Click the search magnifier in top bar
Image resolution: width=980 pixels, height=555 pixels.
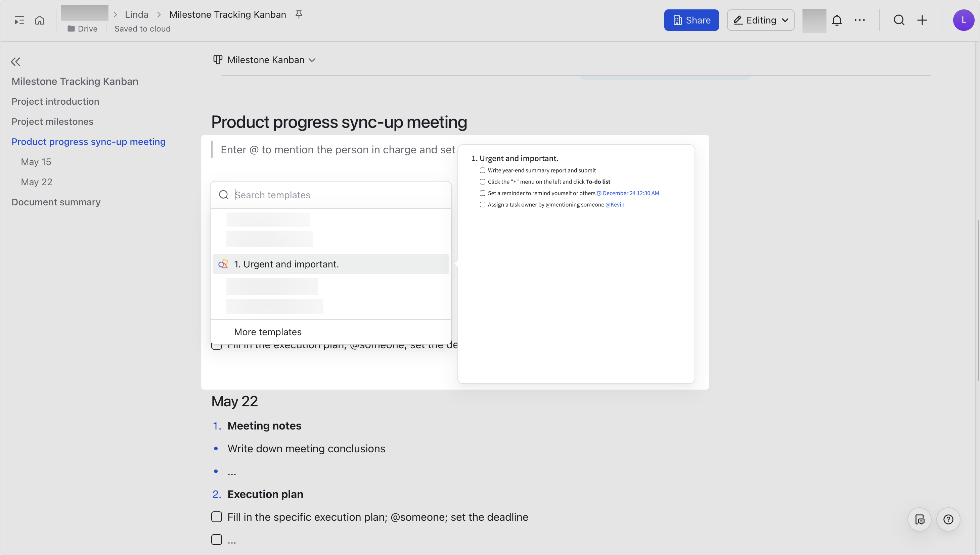point(899,20)
